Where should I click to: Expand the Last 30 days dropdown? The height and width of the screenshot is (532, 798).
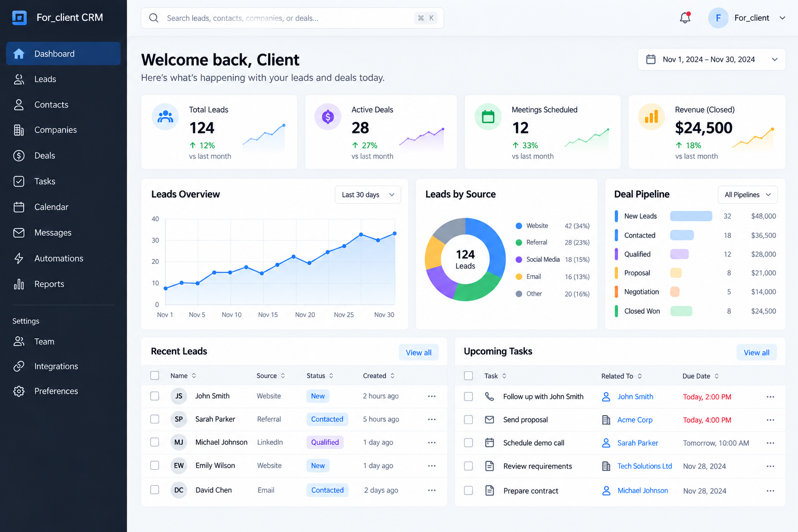(x=368, y=195)
